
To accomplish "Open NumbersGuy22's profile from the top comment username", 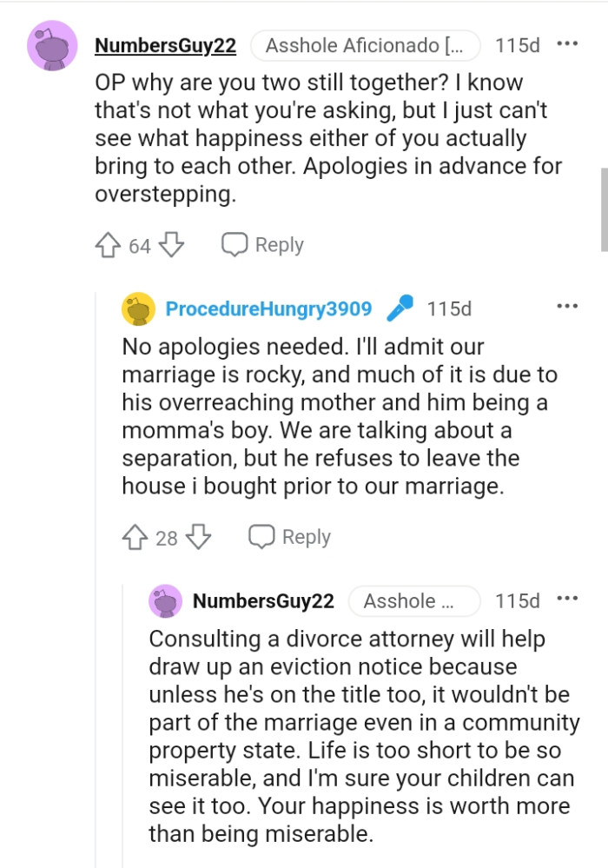I will point(165,46).
